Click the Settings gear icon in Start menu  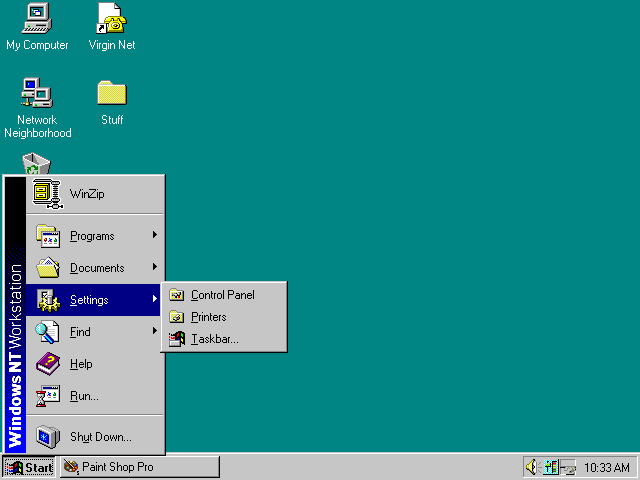click(x=48, y=300)
